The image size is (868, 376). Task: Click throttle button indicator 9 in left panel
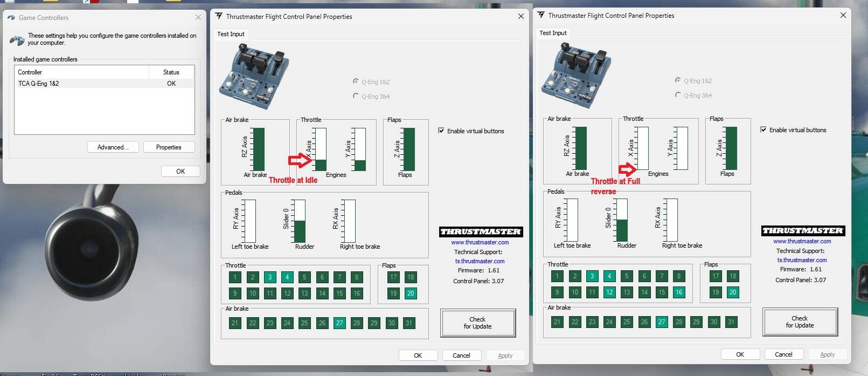click(235, 293)
